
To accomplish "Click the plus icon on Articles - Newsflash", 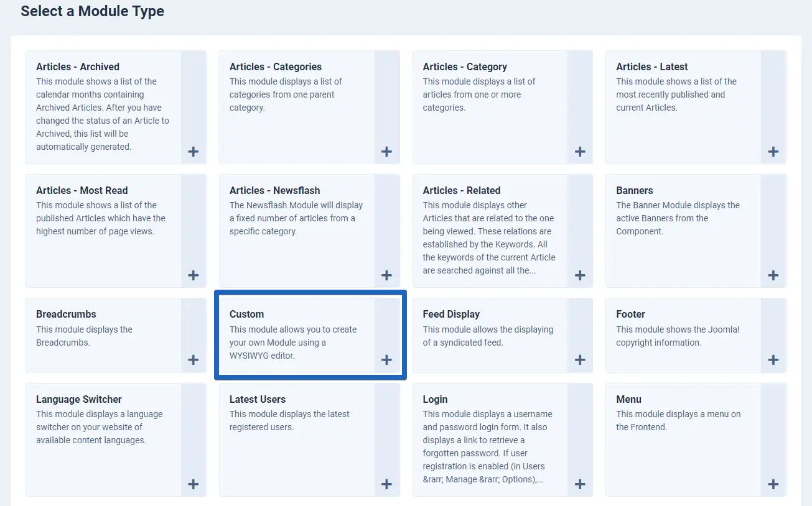I will click(x=386, y=275).
